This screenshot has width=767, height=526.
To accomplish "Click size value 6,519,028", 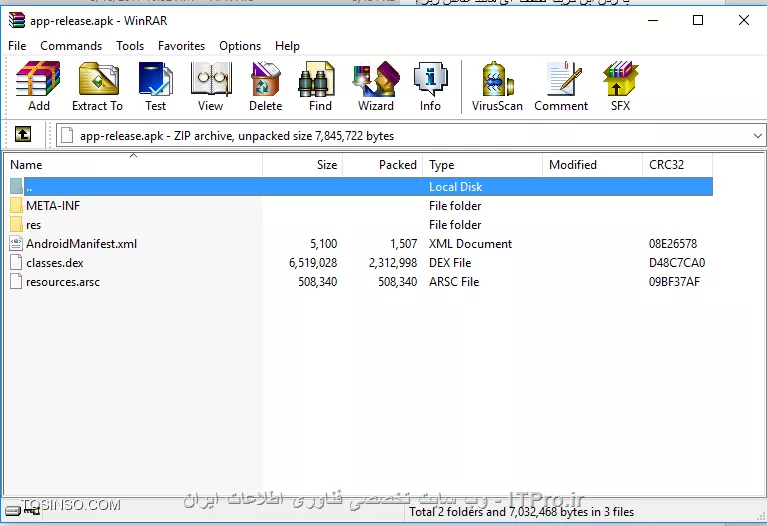I will [313, 263].
